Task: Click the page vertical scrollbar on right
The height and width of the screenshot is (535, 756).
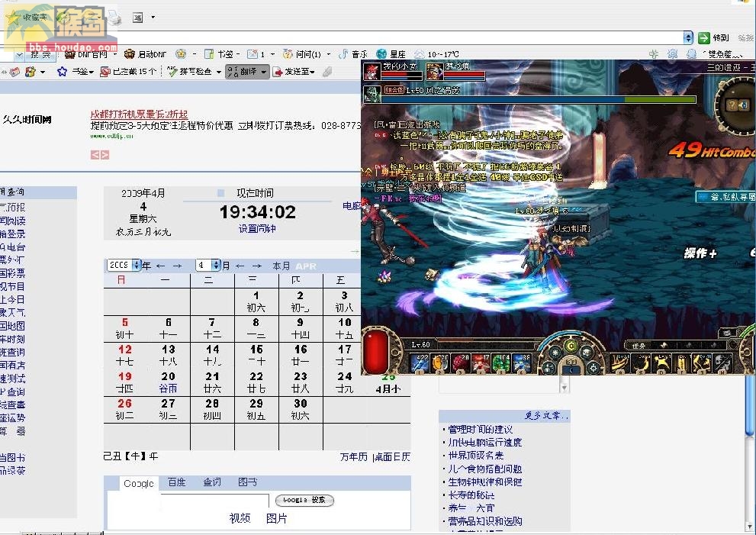Action: (749, 405)
